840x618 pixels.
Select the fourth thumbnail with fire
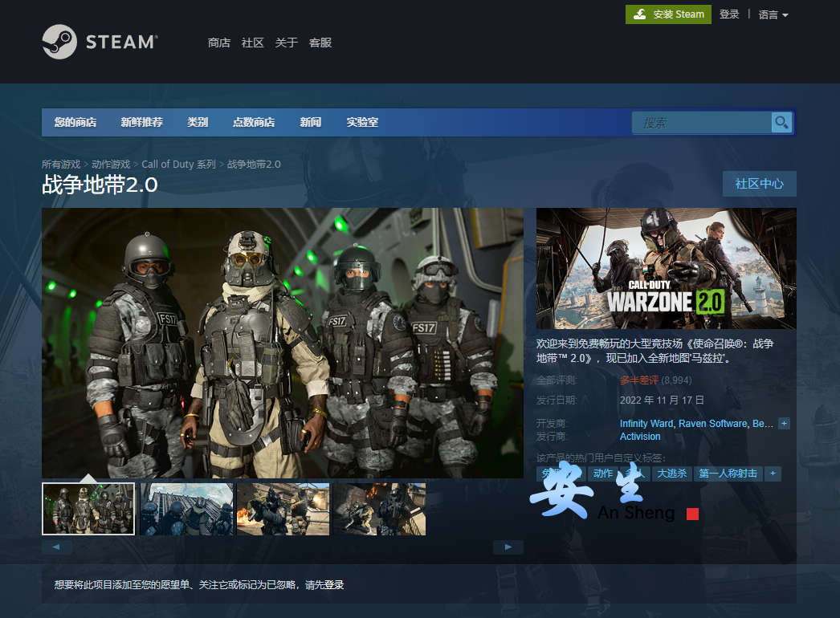(379, 509)
